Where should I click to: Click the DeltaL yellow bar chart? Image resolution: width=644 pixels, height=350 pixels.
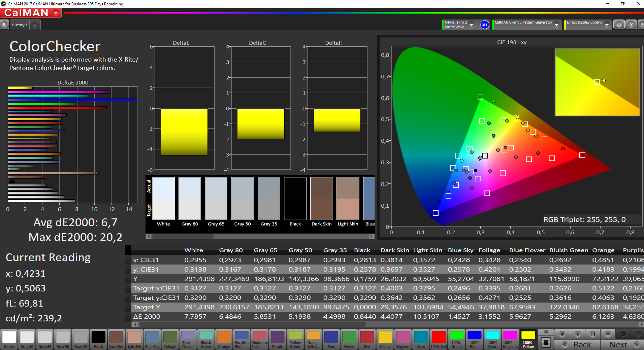[x=184, y=132]
